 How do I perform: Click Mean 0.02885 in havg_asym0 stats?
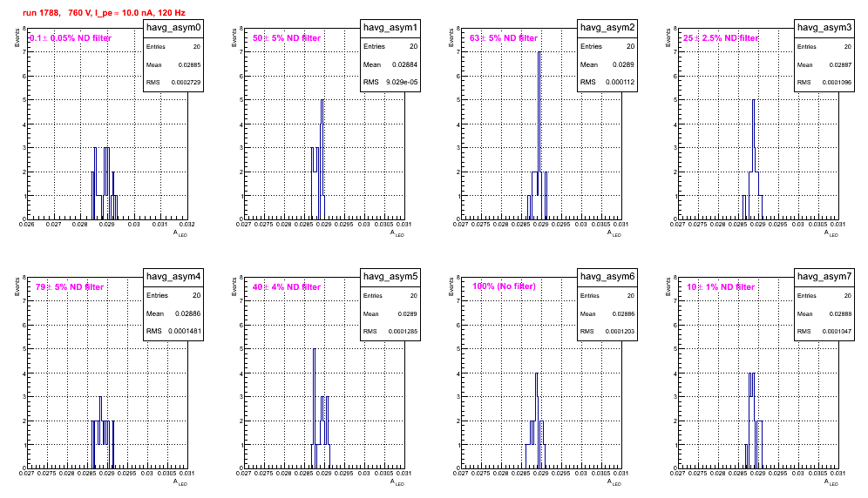173,64
